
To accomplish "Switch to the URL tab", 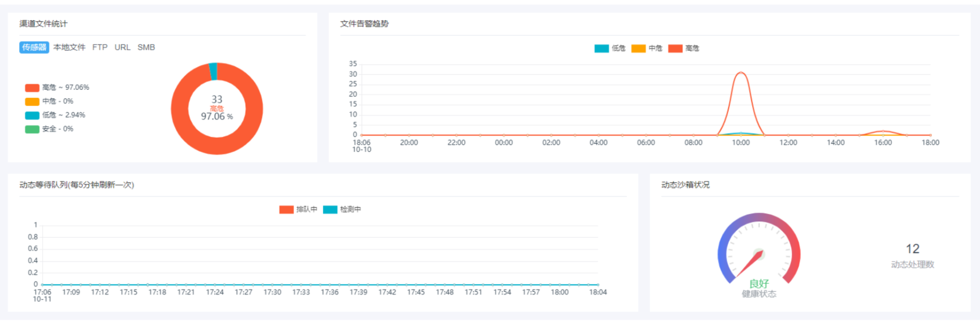I will (x=122, y=47).
